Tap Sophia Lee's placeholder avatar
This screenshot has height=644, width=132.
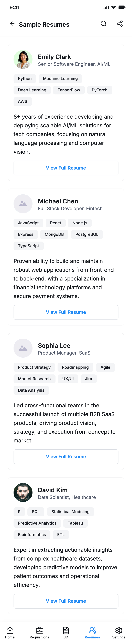click(23, 348)
